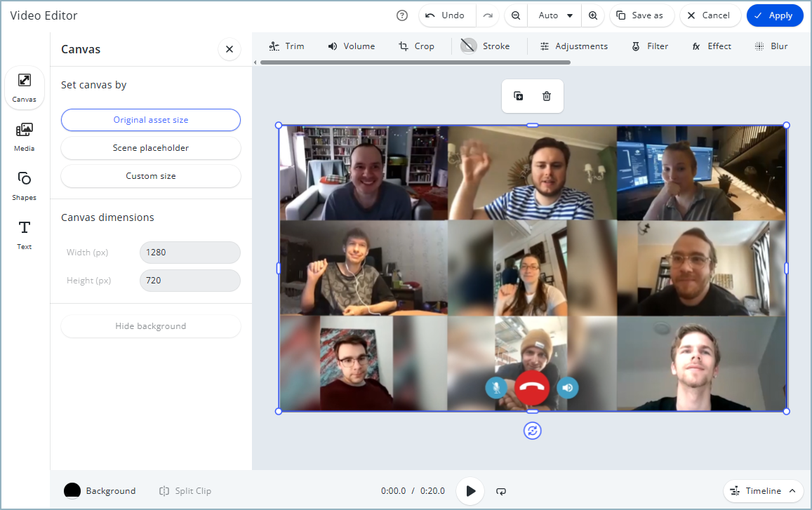The width and height of the screenshot is (812, 510).
Task: Click the Apply button
Action: (774, 15)
